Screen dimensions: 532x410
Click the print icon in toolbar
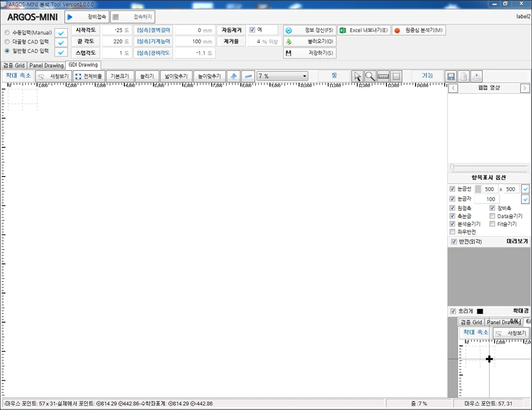(477, 76)
